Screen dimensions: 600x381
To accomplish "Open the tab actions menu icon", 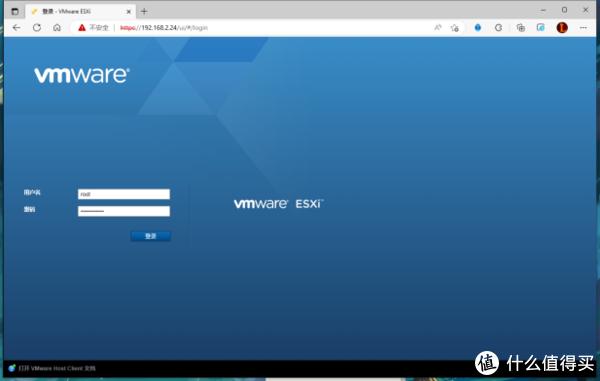I will click(15, 11).
